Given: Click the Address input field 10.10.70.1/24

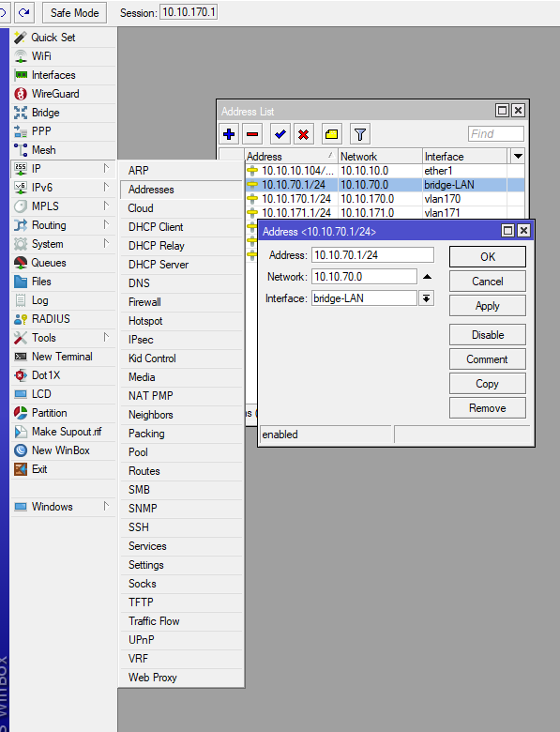Looking at the screenshot, I should (372, 255).
